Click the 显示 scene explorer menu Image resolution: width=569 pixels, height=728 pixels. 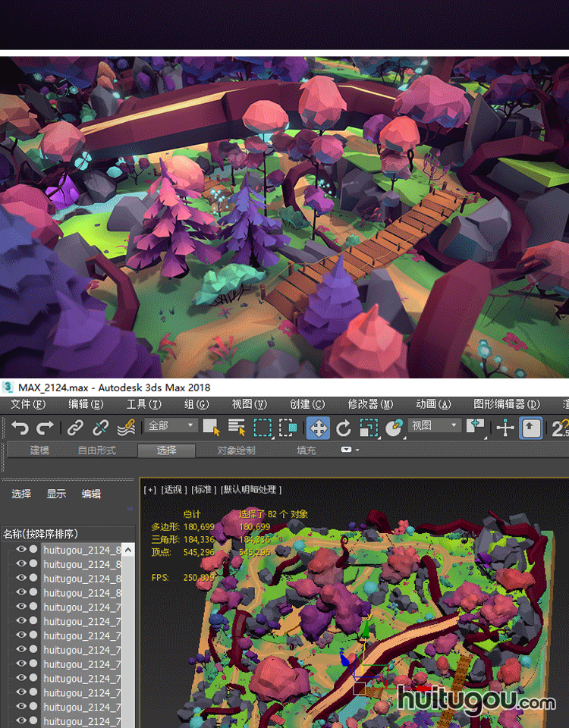pyautogui.click(x=56, y=494)
